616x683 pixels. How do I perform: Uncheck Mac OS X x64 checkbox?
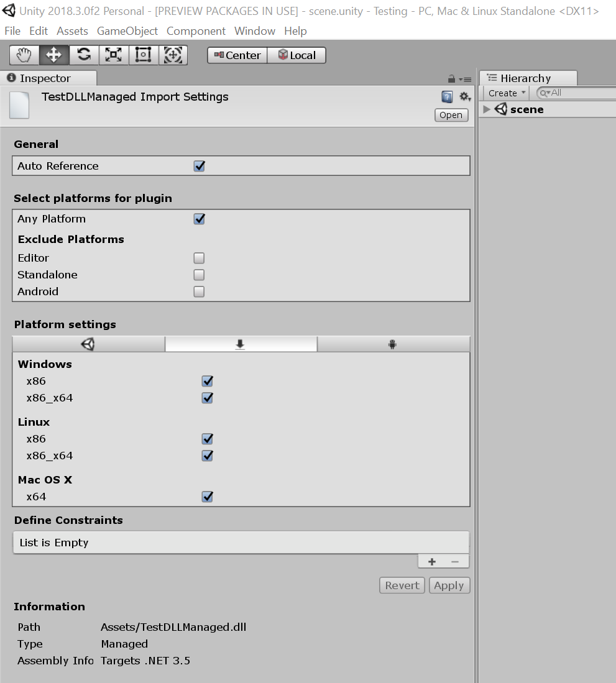click(208, 497)
